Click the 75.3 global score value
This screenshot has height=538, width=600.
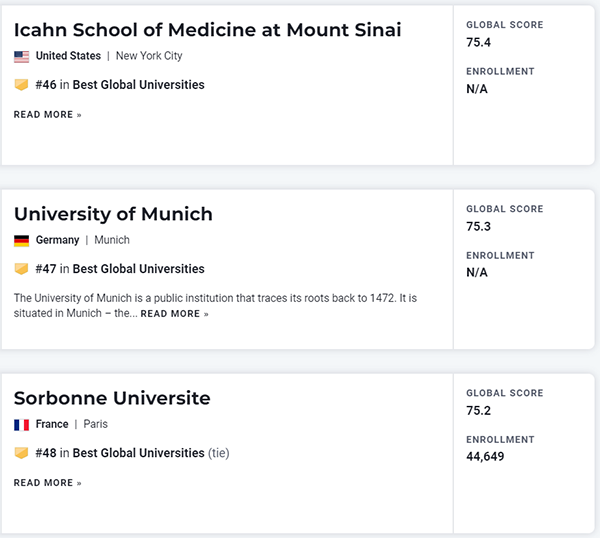478,226
